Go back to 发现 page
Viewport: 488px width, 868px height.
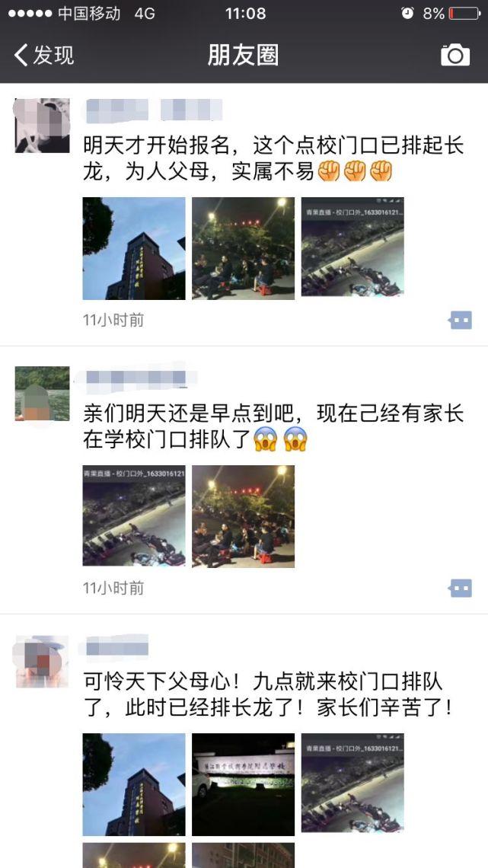(43, 56)
